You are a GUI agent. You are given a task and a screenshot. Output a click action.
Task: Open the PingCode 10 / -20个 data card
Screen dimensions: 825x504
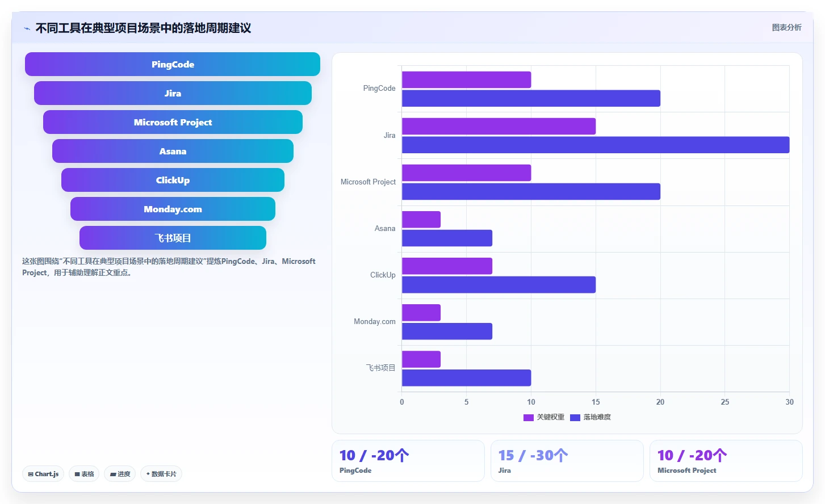click(x=408, y=461)
